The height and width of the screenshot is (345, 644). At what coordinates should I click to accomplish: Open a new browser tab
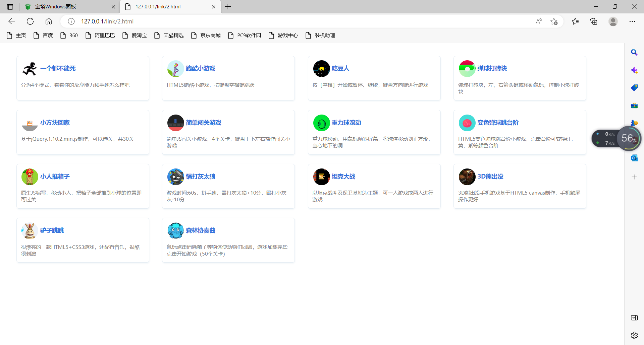point(228,6)
